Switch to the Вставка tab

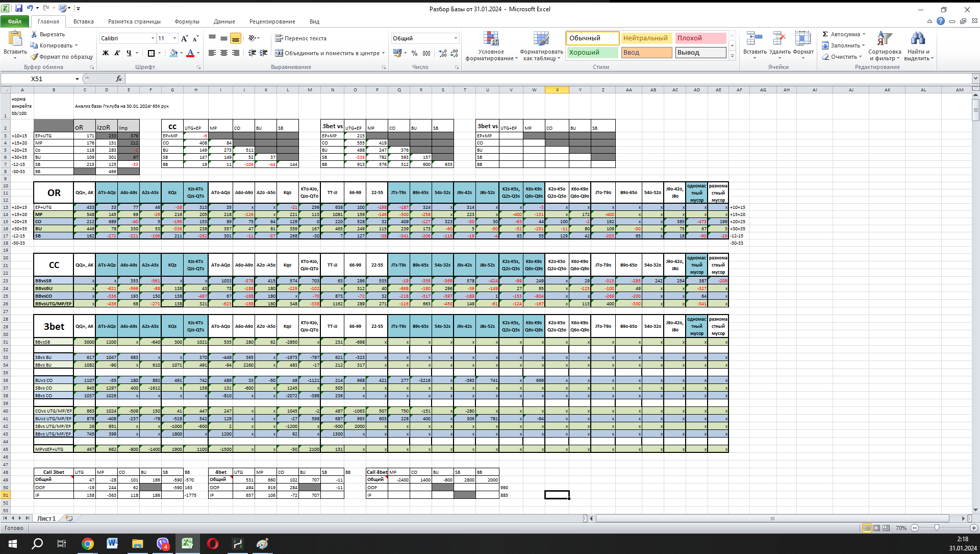point(83,21)
